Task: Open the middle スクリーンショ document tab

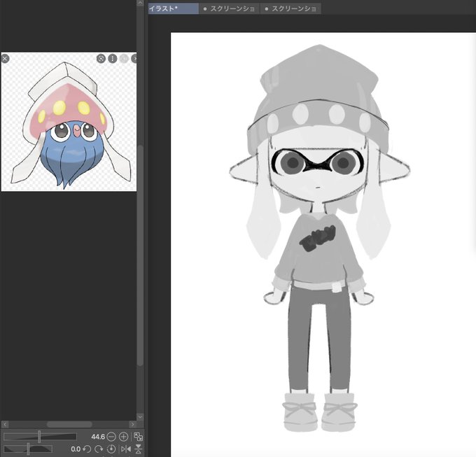Action: (x=230, y=9)
